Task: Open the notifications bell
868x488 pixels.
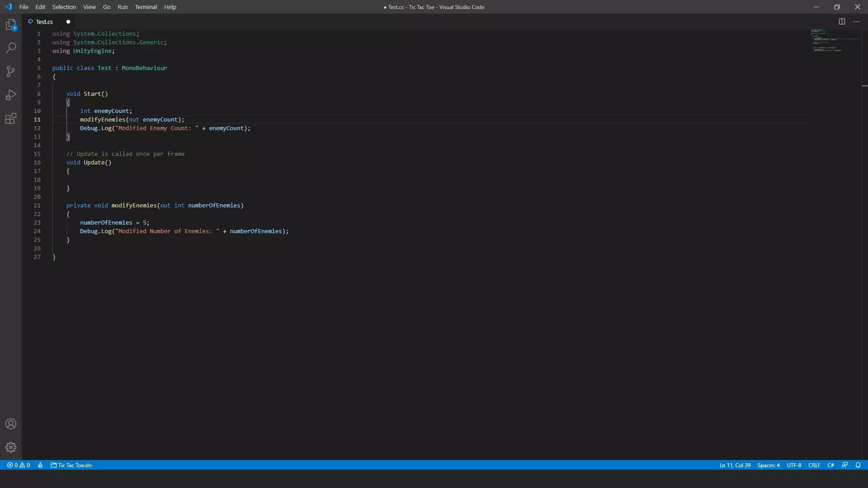Action: [858, 465]
